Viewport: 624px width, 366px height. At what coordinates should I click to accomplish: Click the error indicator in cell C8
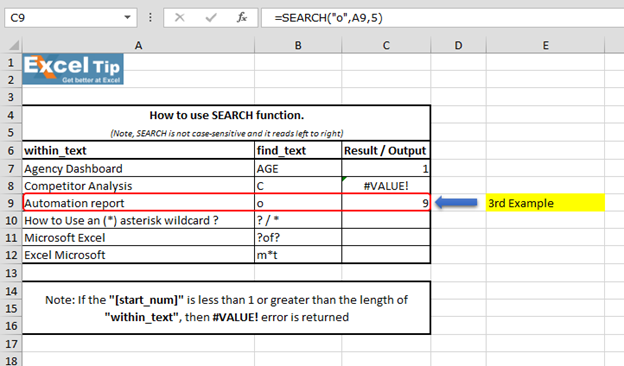(x=344, y=179)
